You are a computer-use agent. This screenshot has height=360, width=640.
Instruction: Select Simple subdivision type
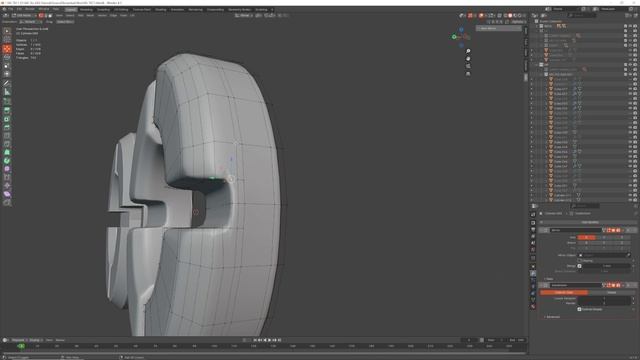click(x=612, y=292)
